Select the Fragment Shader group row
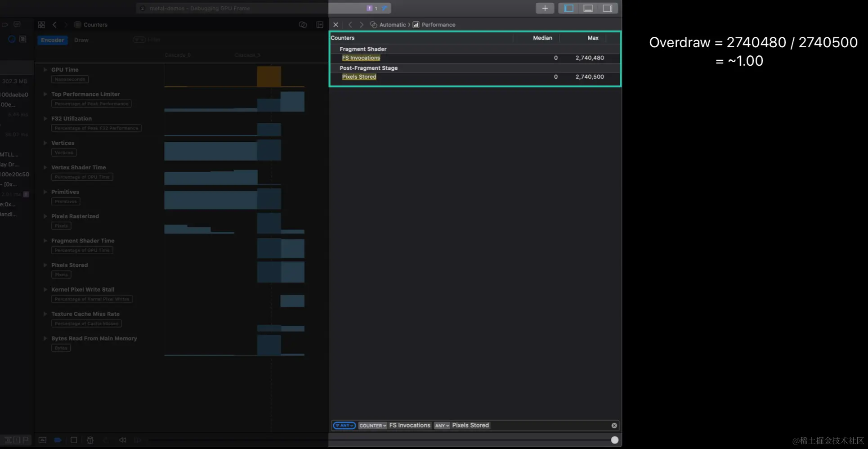 tap(475, 49)
